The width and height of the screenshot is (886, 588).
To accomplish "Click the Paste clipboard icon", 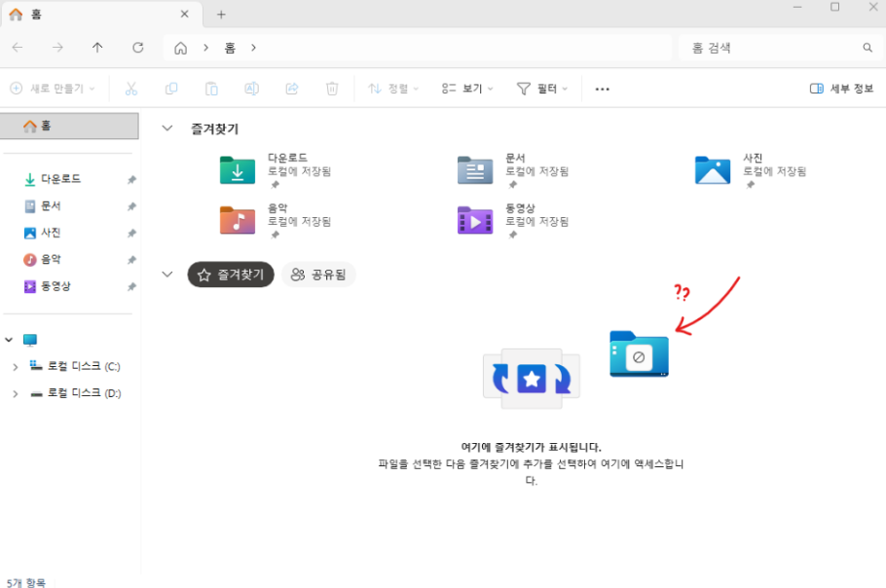I will 211,89.
